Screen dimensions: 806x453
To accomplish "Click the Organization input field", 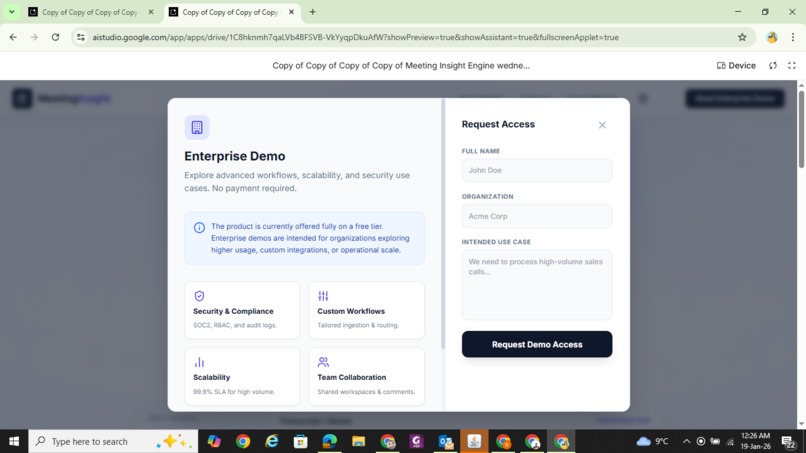I will coord(537,216).
